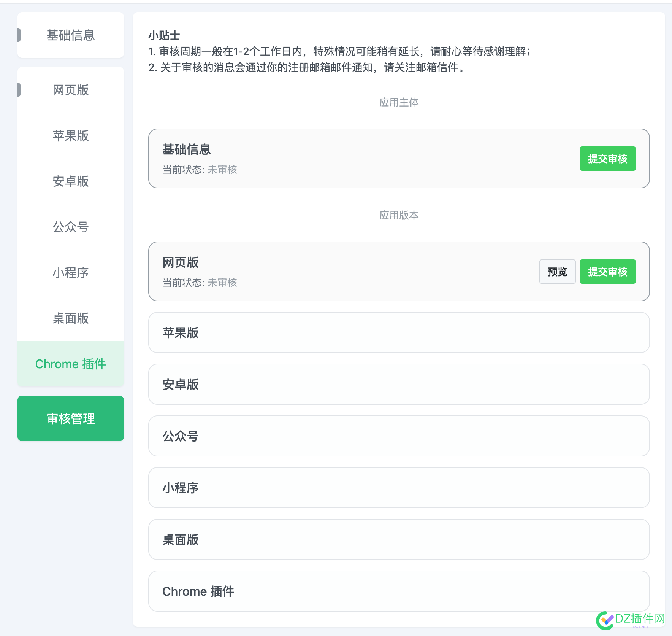Select 公众号 in the sidebar
672x636 pixels.
[71, 227]
